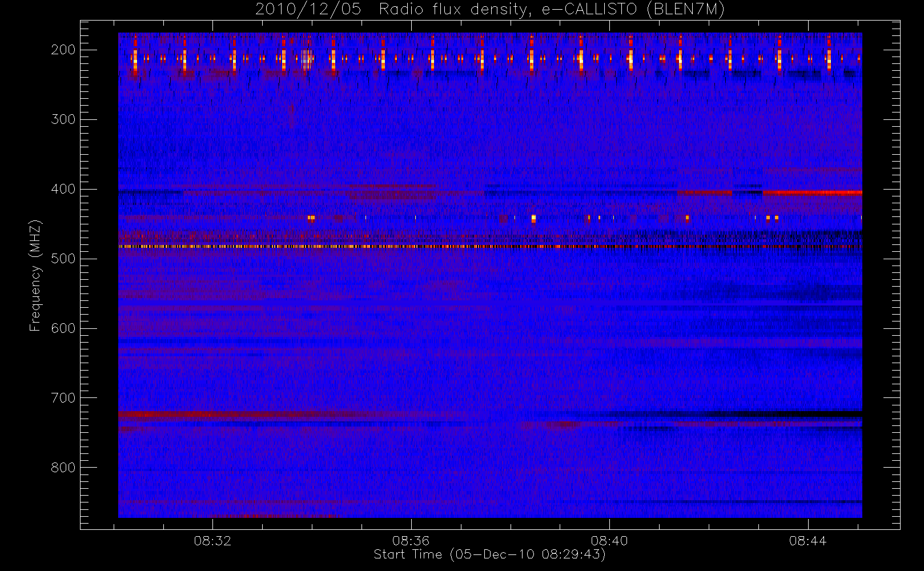This screenshot has height=571, width=924.
Task: Click the 08:44 time tick label
Action: (808, 541)
